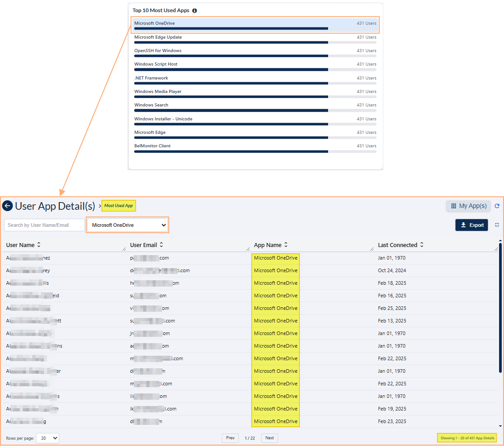Select the Most Used App breadcrumb label
This screenshot has height=446, width=504.
click(118, 206)
